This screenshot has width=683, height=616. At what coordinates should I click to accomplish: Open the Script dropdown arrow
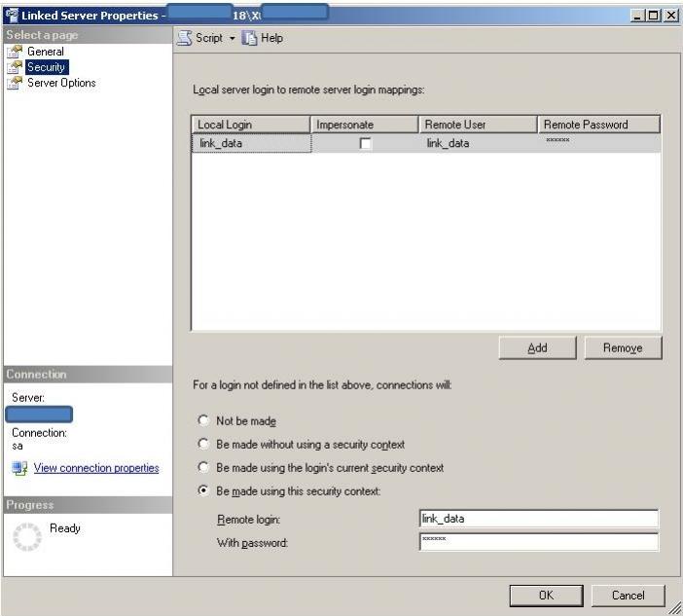(233, 39)
